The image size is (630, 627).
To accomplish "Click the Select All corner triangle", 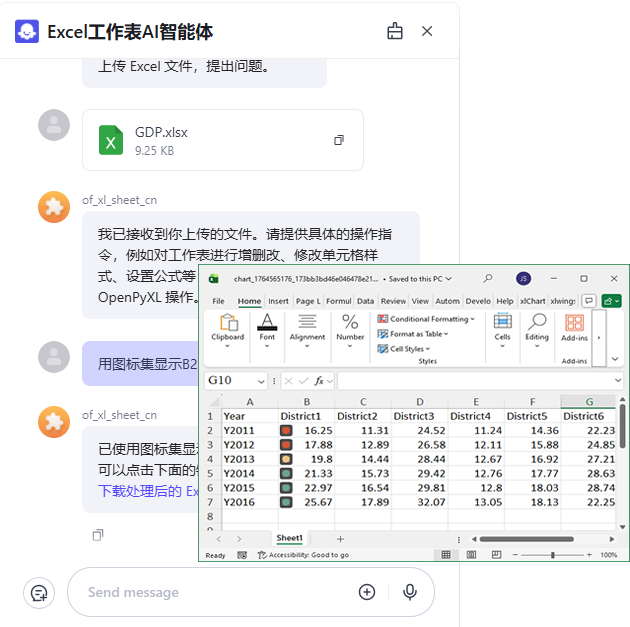I will point(214,401).
